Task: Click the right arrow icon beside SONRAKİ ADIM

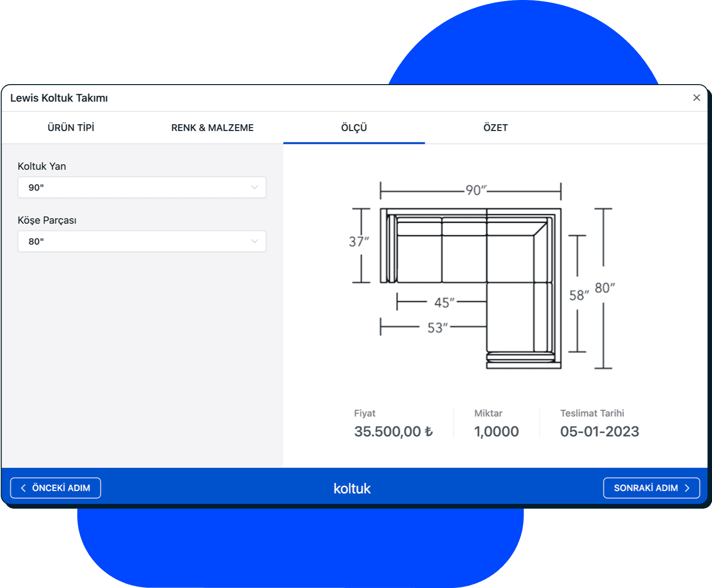Action: click(x=687, y=488)
